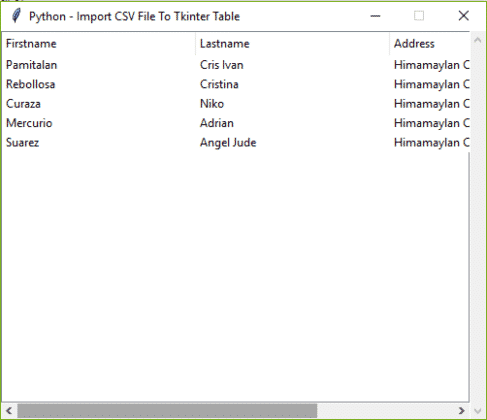Click the Tkinter feather icon in title bar
The height and width of the screenshot is (420, 487).
pos(16,16)
